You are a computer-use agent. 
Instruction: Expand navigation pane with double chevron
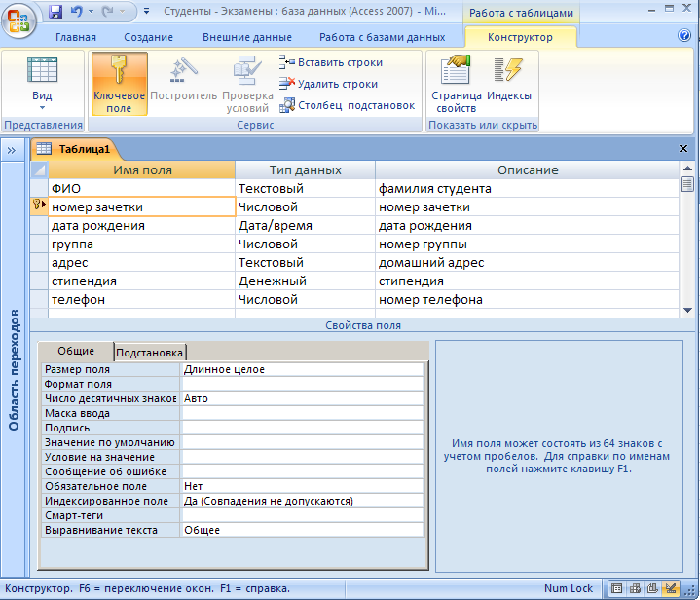[x=12, y=151]
